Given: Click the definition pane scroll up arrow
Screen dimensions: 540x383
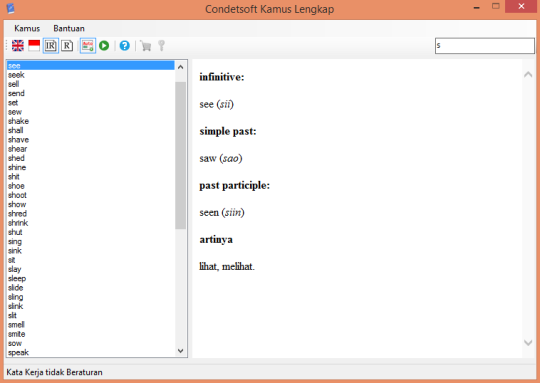Looking at the screenshot, I should [528, 74].
